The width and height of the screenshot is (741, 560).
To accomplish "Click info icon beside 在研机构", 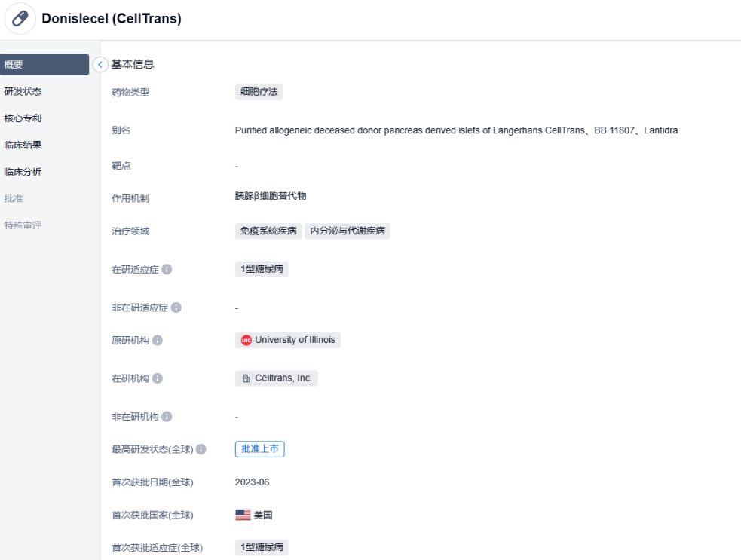I will point(157,378).
